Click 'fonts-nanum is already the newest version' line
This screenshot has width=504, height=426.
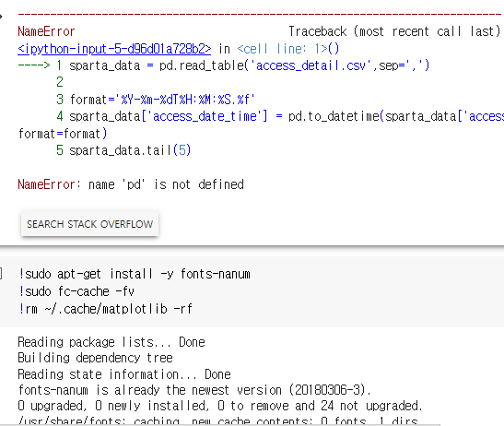point(194,390)
